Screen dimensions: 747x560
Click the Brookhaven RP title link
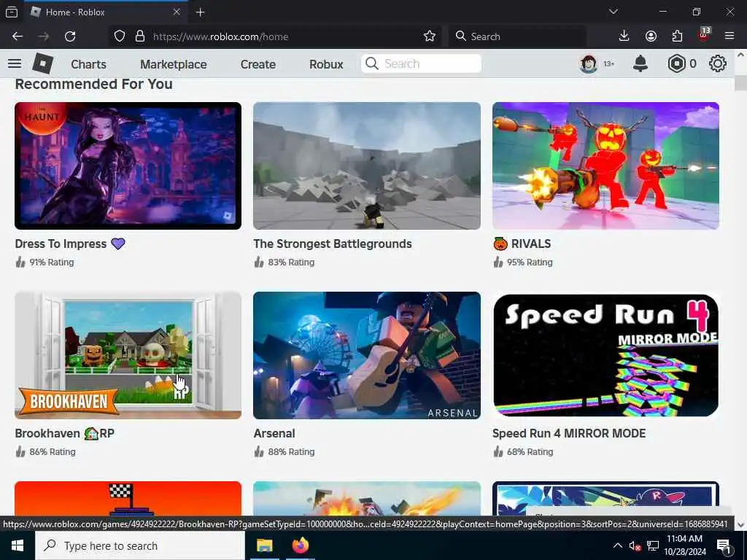coord(64,433)
